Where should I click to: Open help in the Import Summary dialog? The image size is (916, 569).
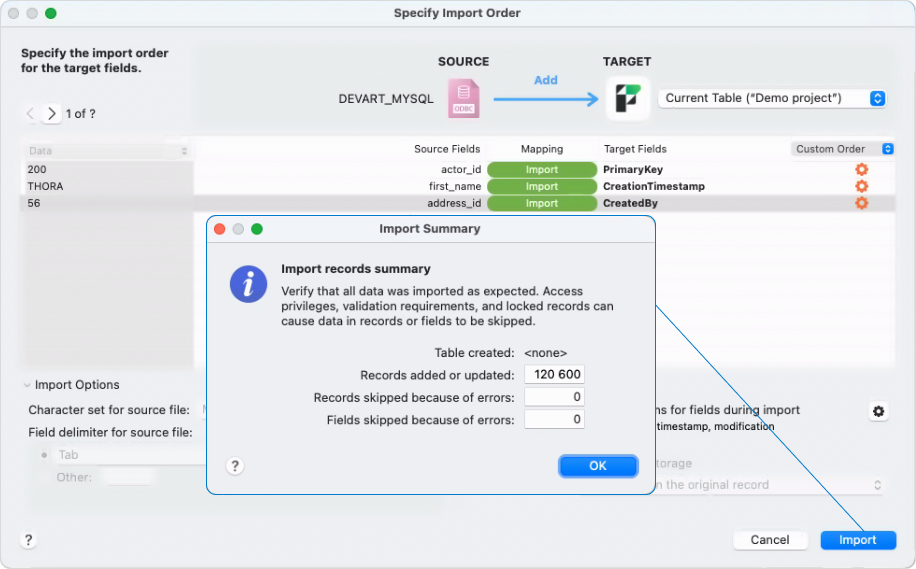(235, 466)
